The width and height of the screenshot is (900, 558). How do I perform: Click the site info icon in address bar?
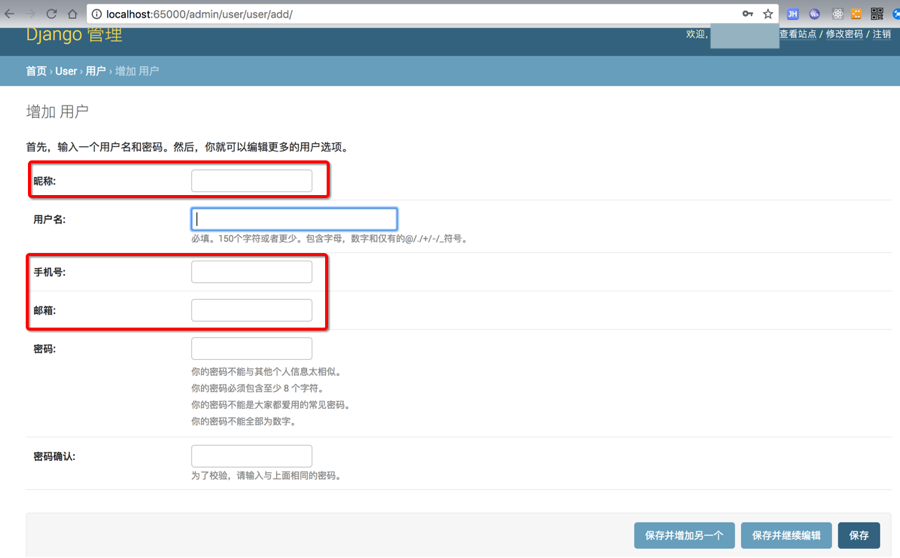[97, 14]
